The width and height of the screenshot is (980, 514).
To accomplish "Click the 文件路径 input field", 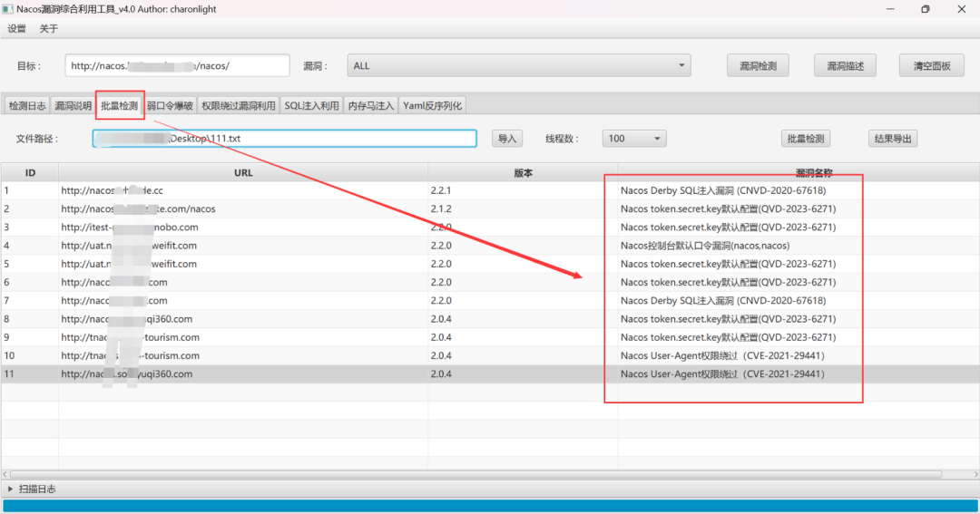I will 284,139.
